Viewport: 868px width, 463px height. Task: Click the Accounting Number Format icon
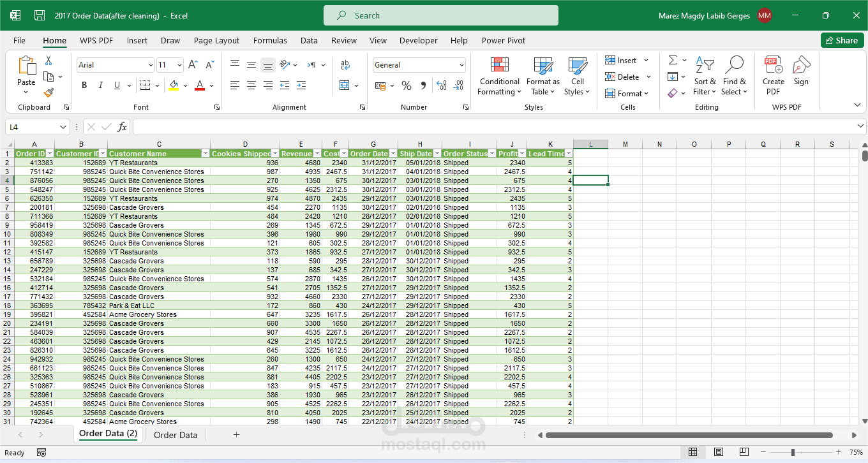coord(380,85)
